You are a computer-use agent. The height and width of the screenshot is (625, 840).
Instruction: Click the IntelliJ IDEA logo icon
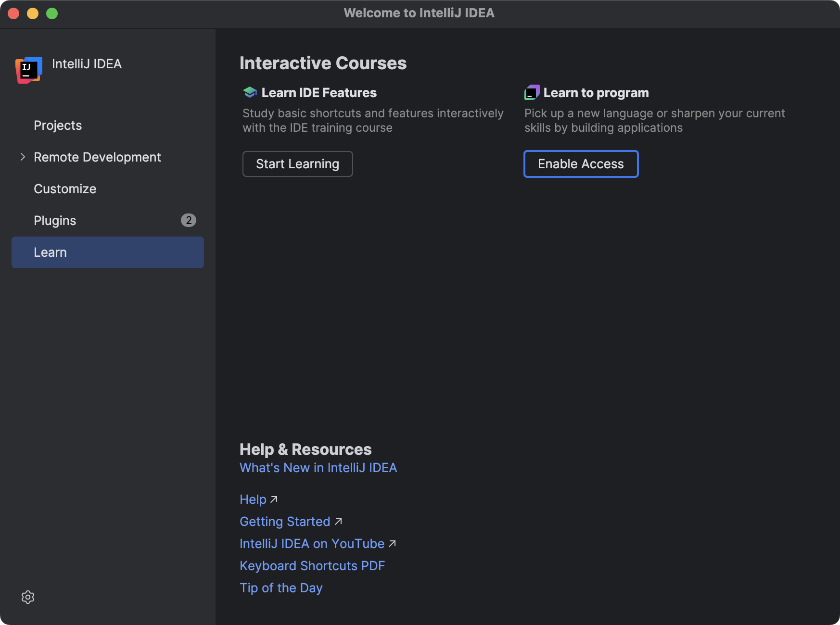[x=28, y=70]
